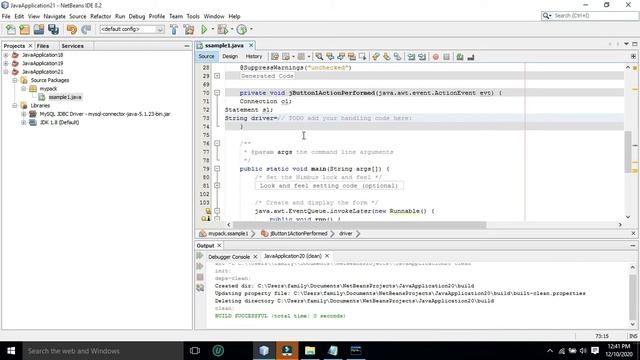Click the Clean and Build Project icon

(x=189, y=29)
